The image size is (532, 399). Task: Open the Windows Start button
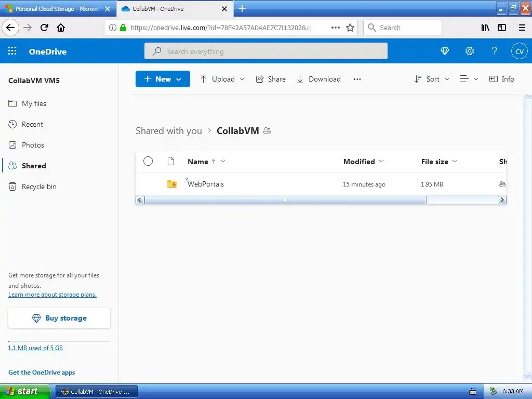click(x=25, y=392)
